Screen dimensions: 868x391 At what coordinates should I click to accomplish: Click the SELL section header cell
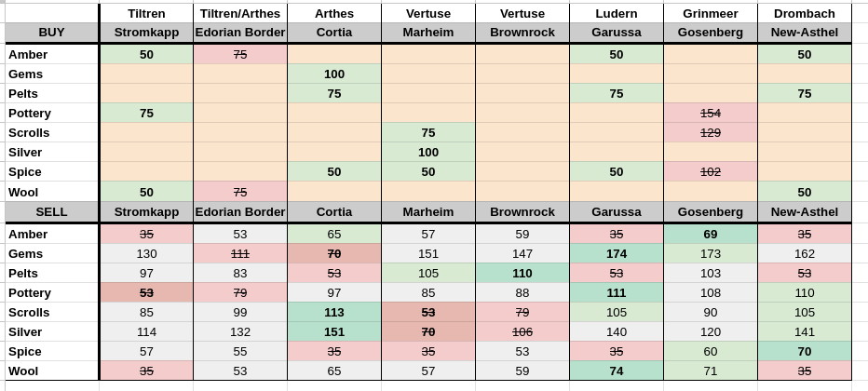point(51,212)
